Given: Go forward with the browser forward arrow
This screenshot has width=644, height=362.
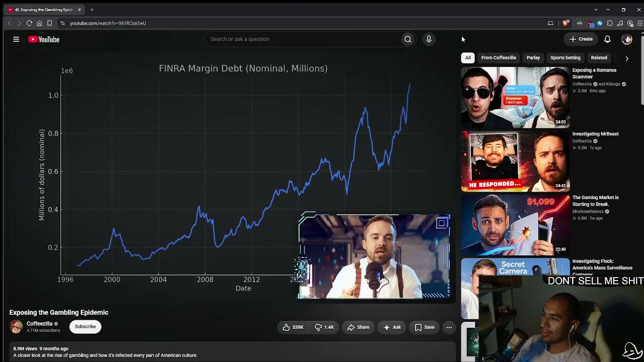Looking at the screenshot, I should pyautogui.click(x=19, y=23).
